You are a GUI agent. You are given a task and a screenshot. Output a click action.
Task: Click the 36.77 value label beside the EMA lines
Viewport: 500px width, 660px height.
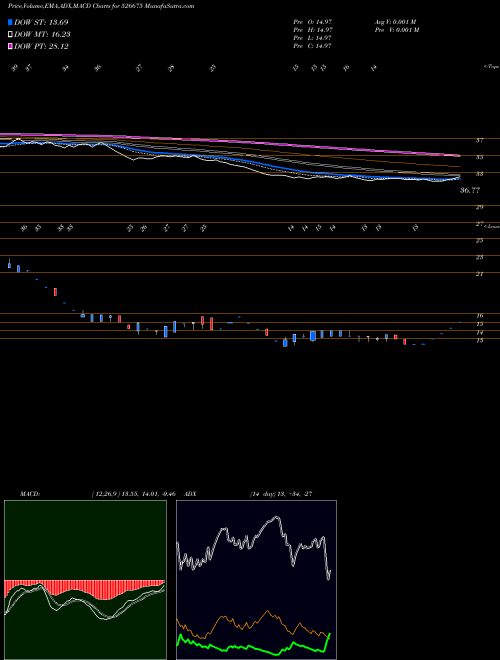(x=470, y=191)
